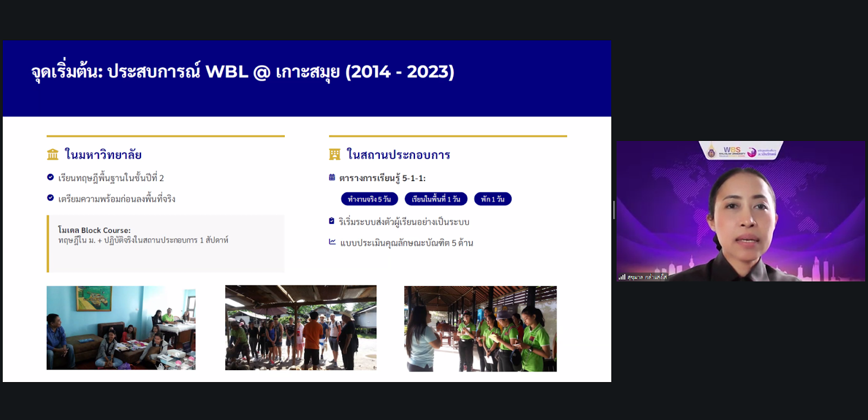The image size is (868, 420).
Task: Select the text ริเริ่มระบบส่งตัวผู้เรียนอย่างเป็นระบบ
Action: point(404,222)
